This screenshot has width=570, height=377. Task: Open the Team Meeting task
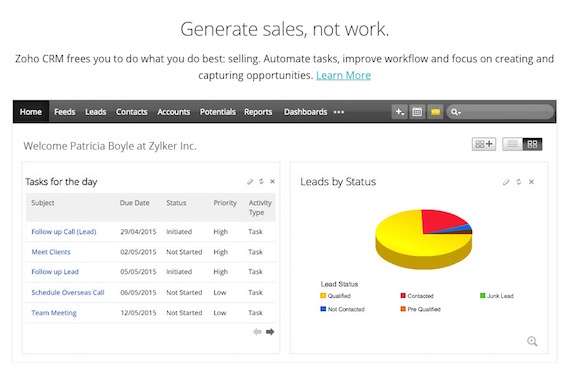click(x=54, y=313)
